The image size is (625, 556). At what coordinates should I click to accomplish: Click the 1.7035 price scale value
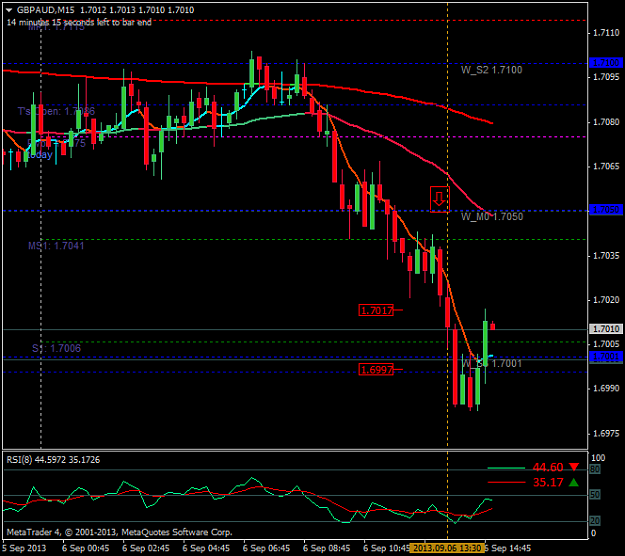click(x=606, y=255)
